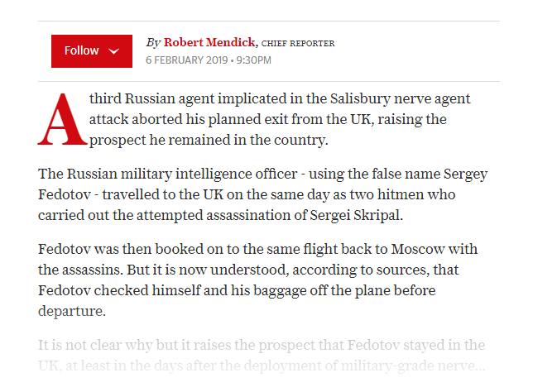Open Robert Mendick's author page
This screenshot has width=557, height=392.
209,42
